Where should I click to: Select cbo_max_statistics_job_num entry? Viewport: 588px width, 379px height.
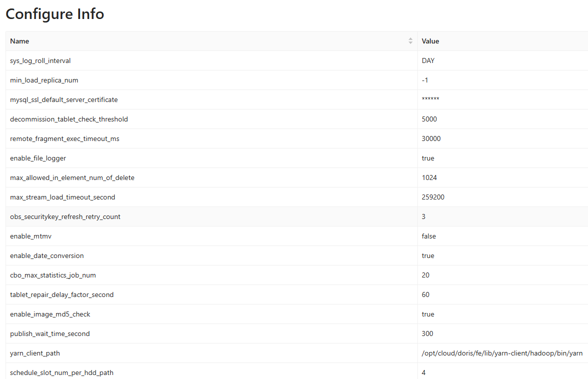click(x=53, y=275)
